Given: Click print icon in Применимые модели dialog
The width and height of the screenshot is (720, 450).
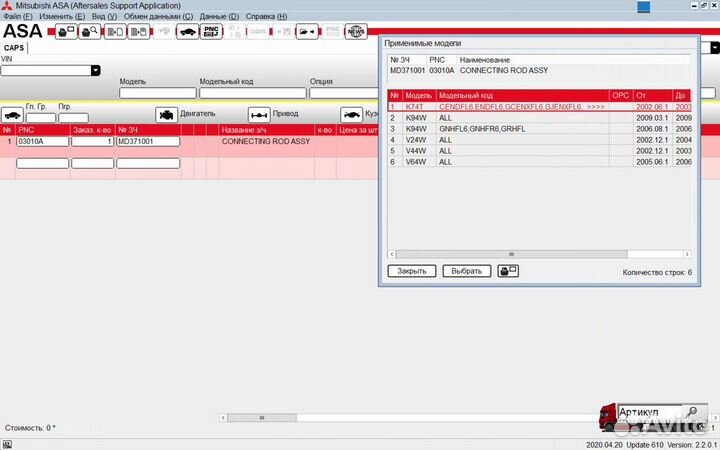Looking at the screenshot, I should (x=508, y=271).
